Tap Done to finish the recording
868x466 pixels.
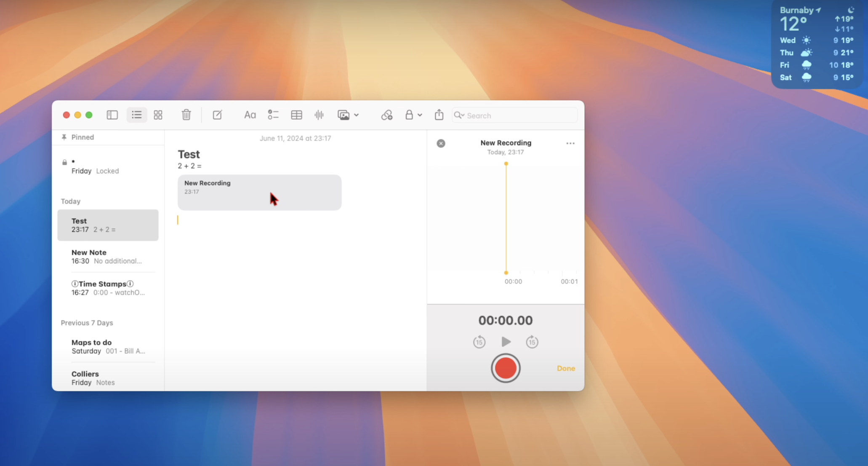tap(565, 368)
